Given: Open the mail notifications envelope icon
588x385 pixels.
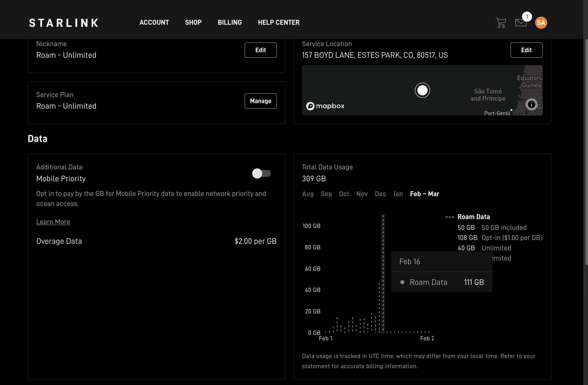Looking at the screenshot, I should click(521, 23).
